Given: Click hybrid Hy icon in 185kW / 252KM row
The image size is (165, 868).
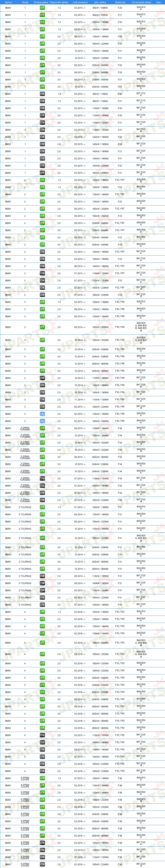Looking at the screenshot, I should [x=42, y=421].
